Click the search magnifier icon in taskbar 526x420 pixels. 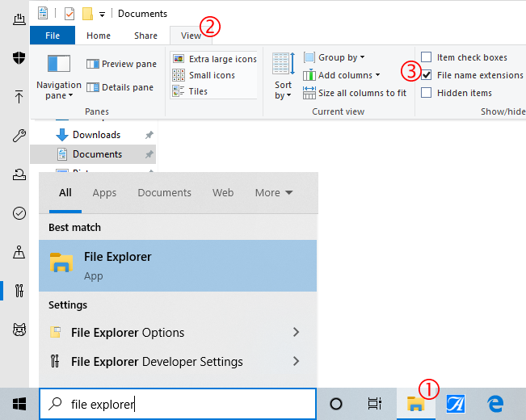point(55,404)
